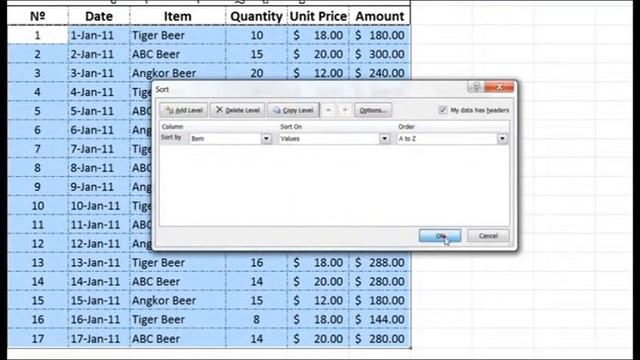Close the Sort dialog with X
Image resolution: width=640 pixels, height=360 pixels.
point(499,87)
